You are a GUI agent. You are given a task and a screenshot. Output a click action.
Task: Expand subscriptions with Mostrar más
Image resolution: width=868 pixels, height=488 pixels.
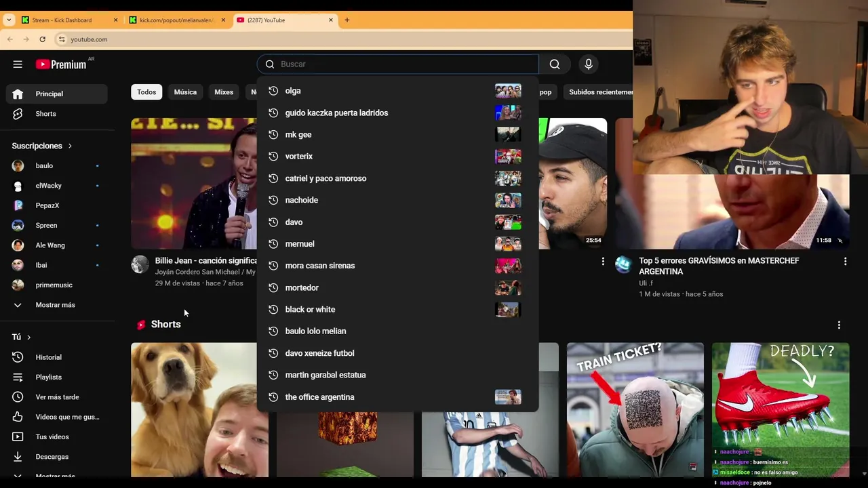click(x=57, y=305)
